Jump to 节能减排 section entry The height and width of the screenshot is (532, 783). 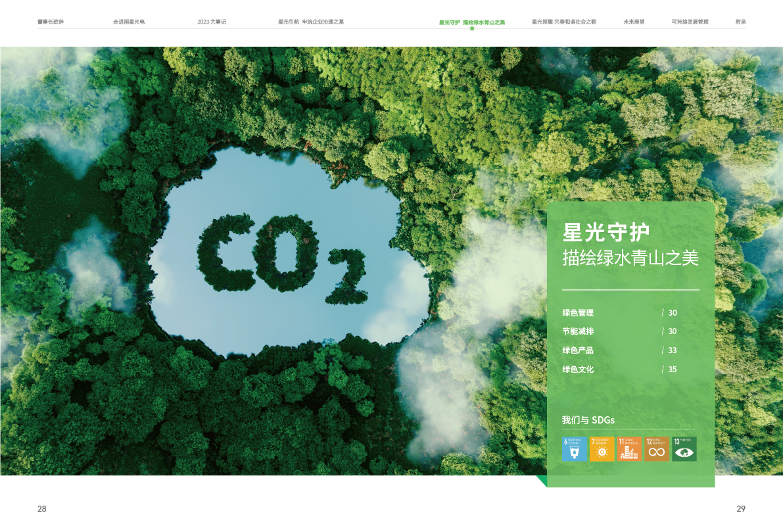(x=578, y=331)
